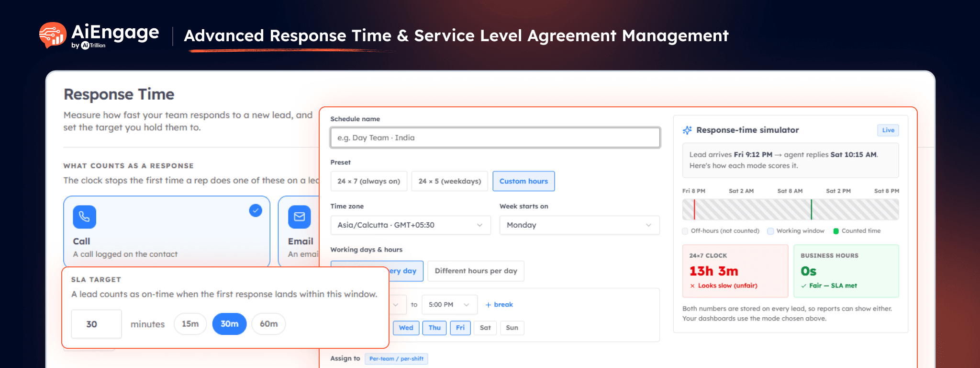Viewport: 980px width, 368px height.
Task: Click the Response-time simulator sparkle icon
Action: [687, 130]
